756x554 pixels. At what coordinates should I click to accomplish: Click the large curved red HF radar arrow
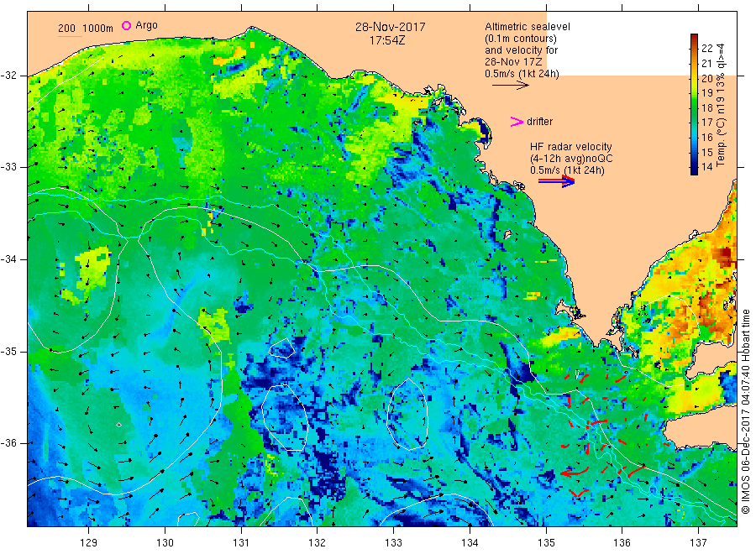point(575,472)
